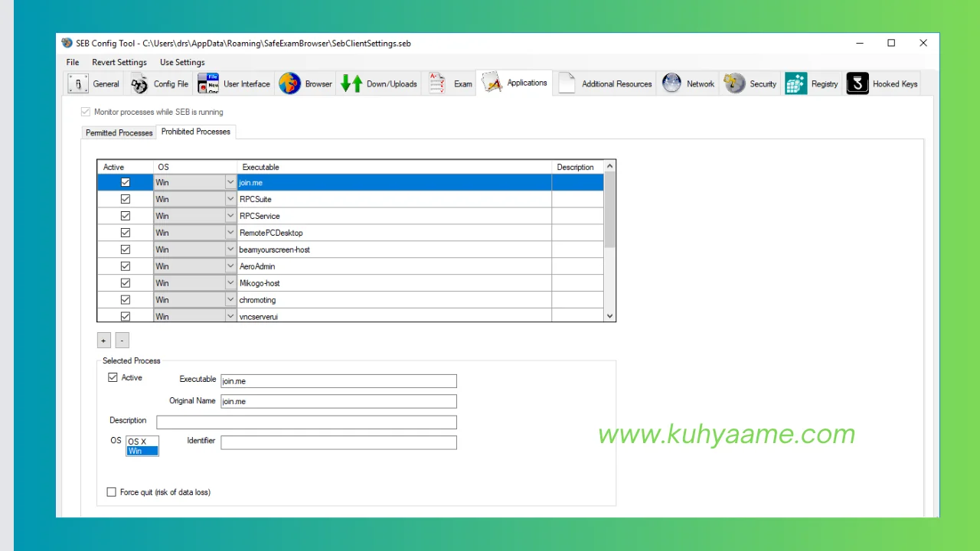Uncheck Active for RemotePCDesktop row
Screen dimensions: 980x551
[126, 233]
